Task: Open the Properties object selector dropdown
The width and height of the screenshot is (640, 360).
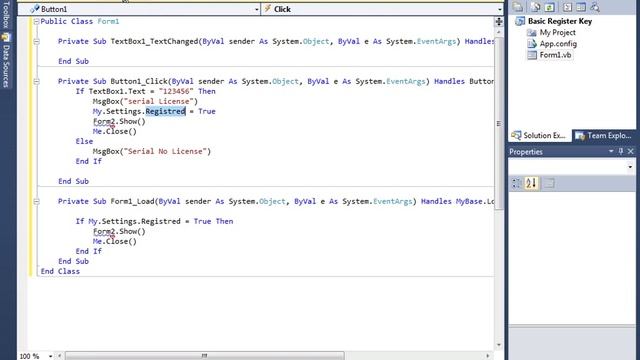Action: pyautogui.click(x=630, y=167)
